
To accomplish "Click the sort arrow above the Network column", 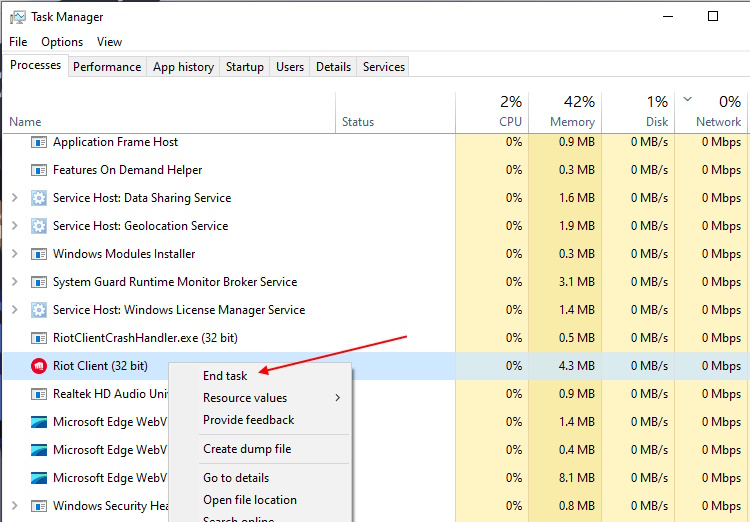I will tap(688, 100).
